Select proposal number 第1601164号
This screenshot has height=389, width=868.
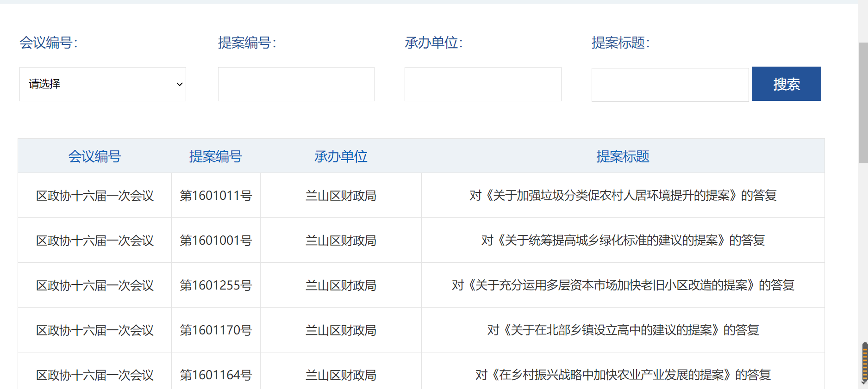pos(216,375)
